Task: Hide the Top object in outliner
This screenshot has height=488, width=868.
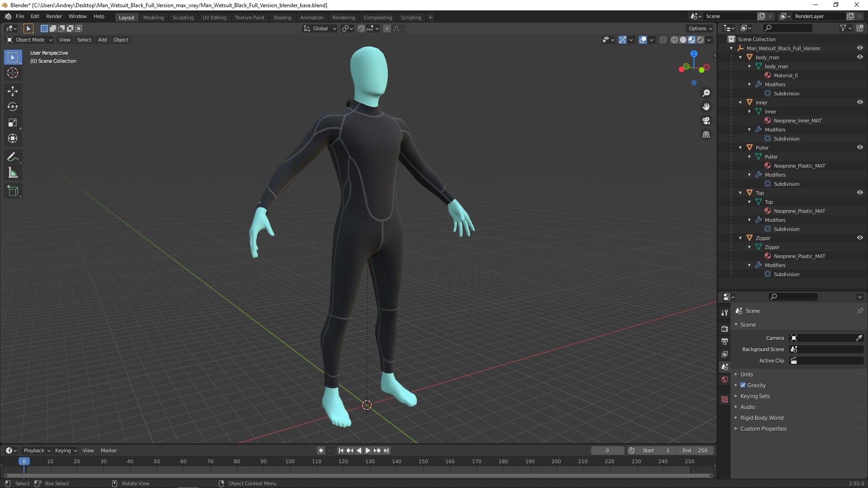Action: (860, 192)
